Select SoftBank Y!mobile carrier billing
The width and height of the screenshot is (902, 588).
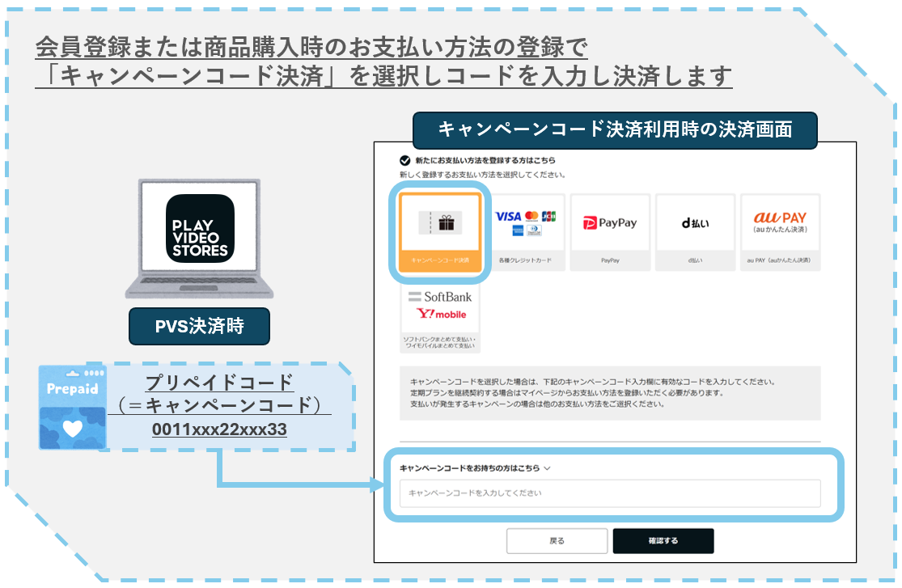[x=440, y=306]
